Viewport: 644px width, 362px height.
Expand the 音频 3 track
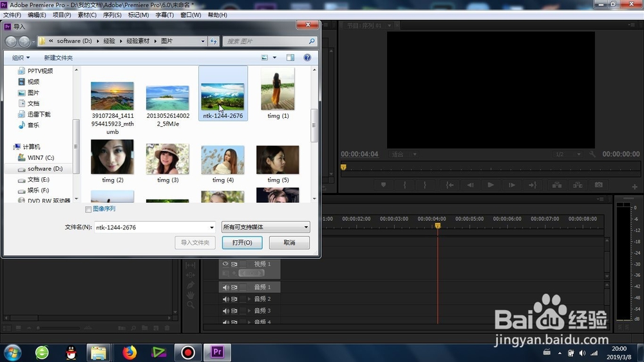(x=249, y=310)
